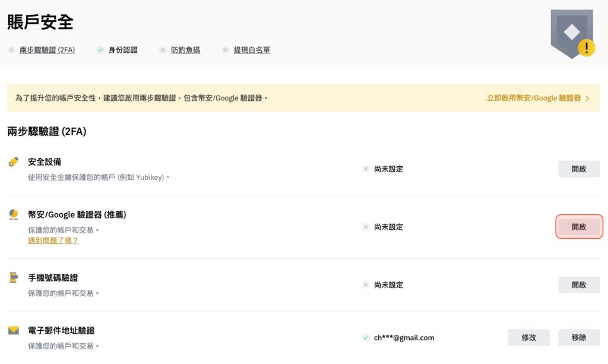Click the X status icon before 防釣魚碼

click(x=163, y=50)
